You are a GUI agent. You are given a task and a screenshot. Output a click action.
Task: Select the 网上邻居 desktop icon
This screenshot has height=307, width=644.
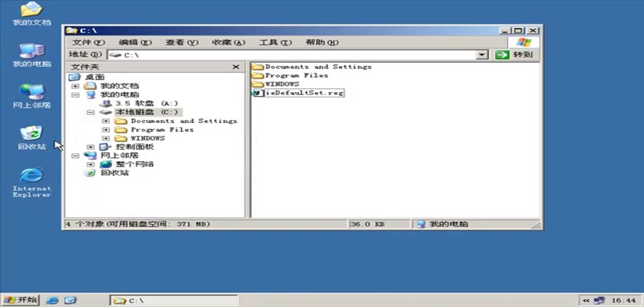(x=31, y=93)
